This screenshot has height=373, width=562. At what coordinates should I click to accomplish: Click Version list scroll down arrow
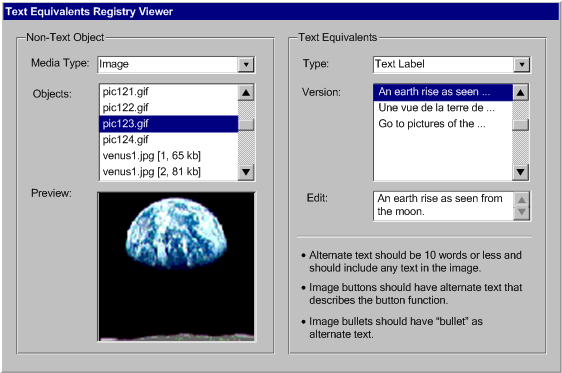coord(520,172)
